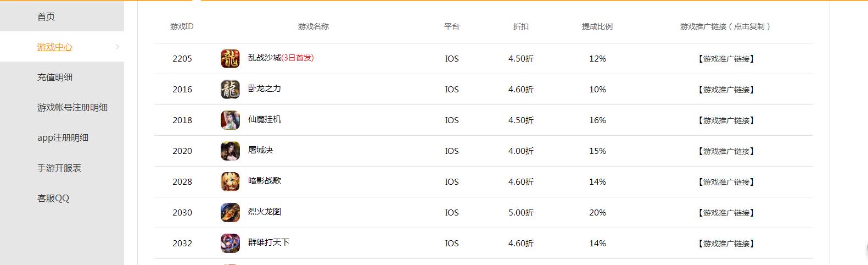Expand the 游戏中心 sidebar arrow
This screenshot has height=265, width=868.
tap(117, 47)
